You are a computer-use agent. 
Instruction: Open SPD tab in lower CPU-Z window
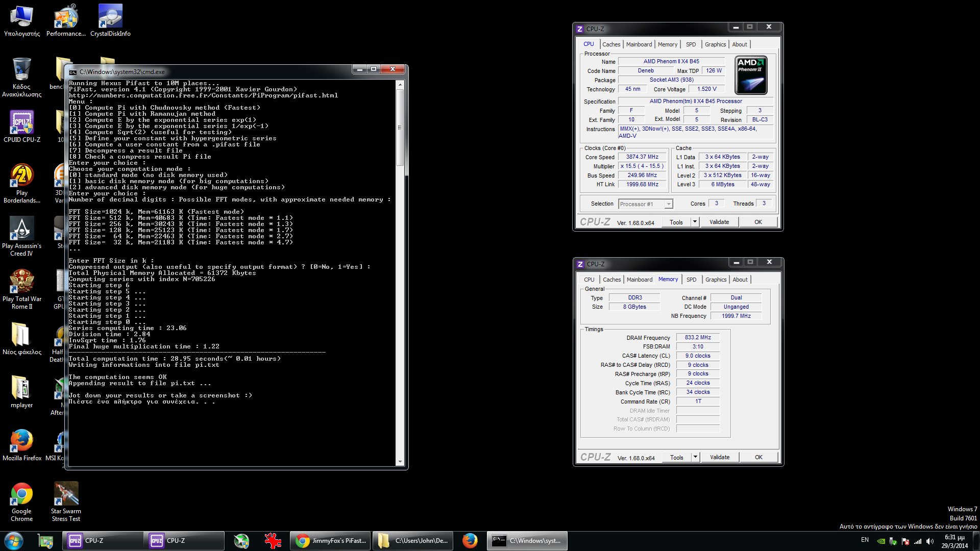pyautogui.click(x=691, y=280)
